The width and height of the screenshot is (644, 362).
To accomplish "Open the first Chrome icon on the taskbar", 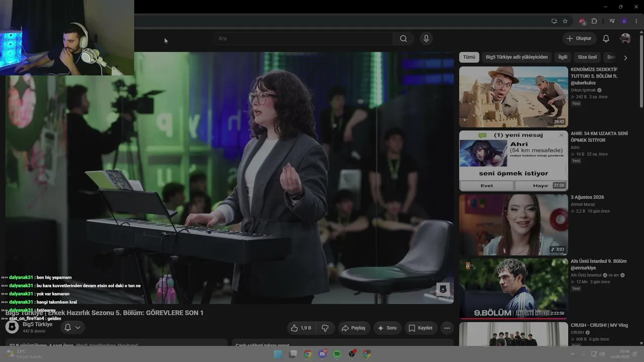I will [x=307, y=354].
